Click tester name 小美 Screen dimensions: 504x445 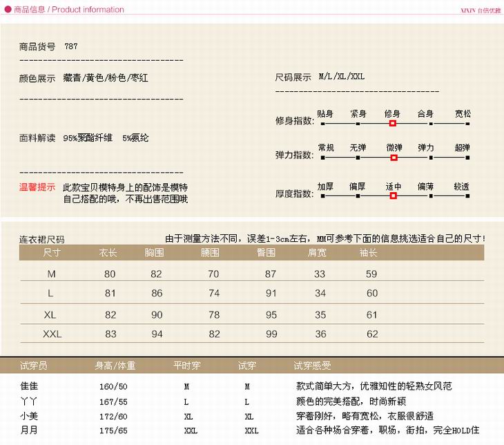coord(29,416)
